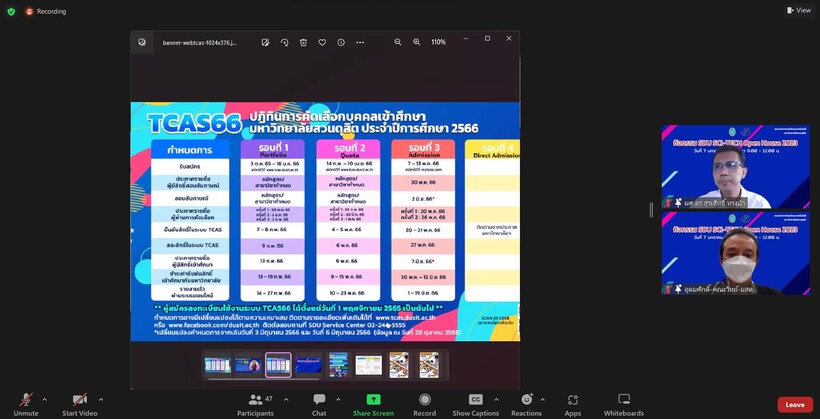Select the tall colorful poster thumbnail

[338, 365]
